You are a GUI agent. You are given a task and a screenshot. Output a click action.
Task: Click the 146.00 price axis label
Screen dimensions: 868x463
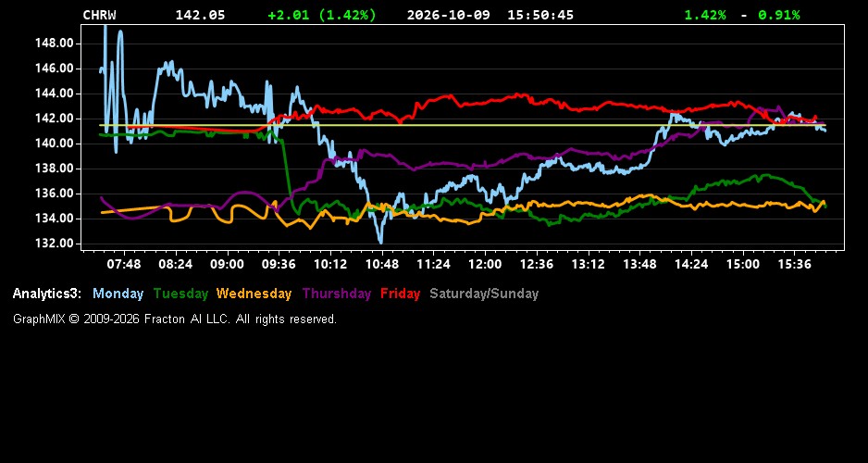[x=54, y=69]
